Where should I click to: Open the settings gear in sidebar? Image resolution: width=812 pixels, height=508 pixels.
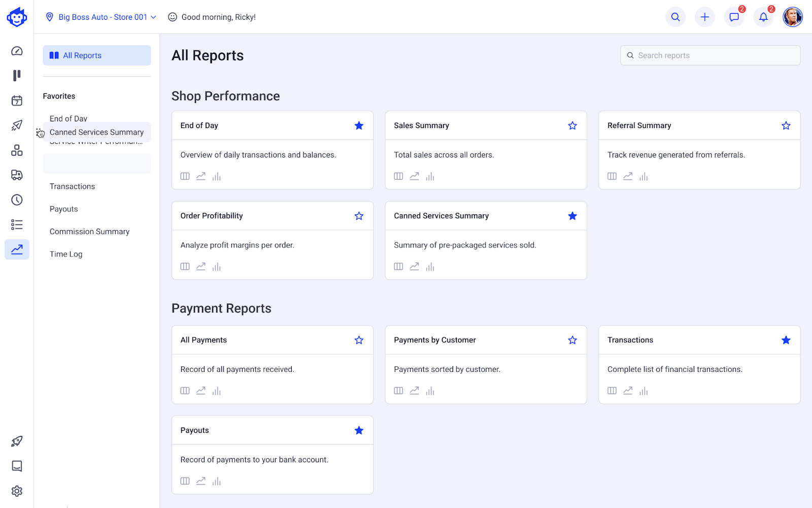(17, 491)
